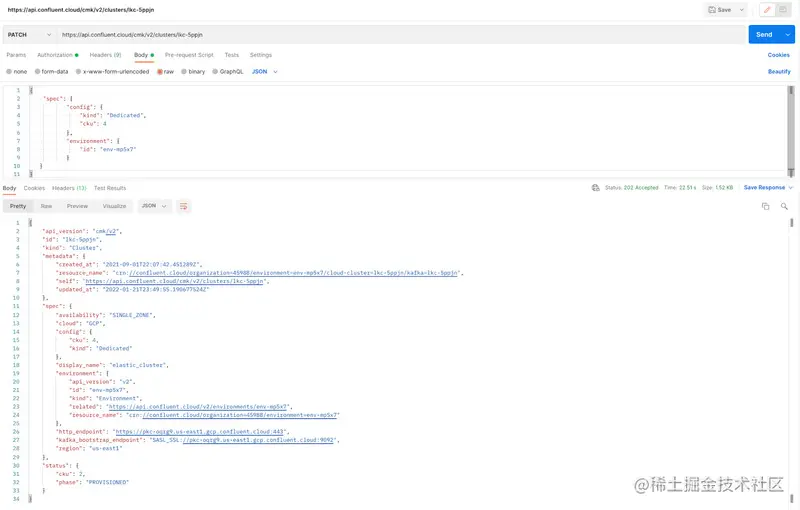Switch response view to Raw
Screen dimensions: 800x510
[46, 206]
